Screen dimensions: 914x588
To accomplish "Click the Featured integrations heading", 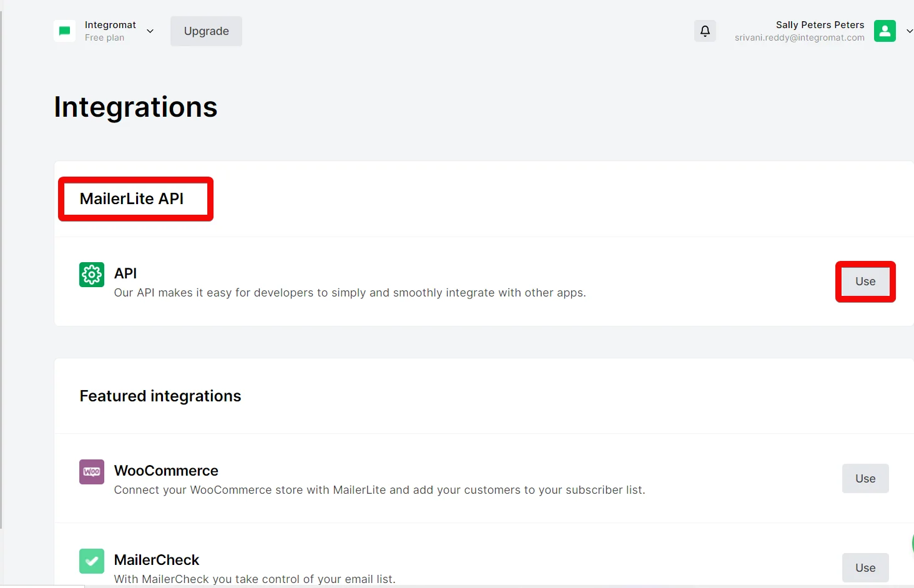I will [160, 396].
